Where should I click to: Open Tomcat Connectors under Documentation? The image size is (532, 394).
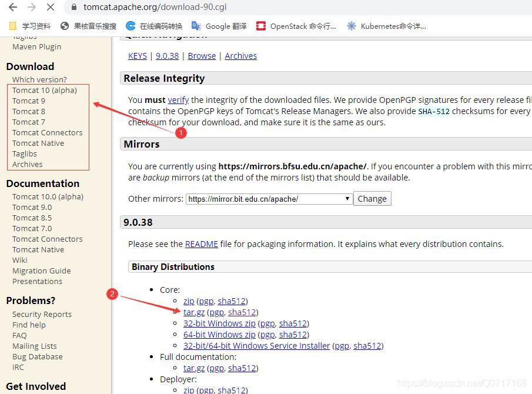coord(48,239)
